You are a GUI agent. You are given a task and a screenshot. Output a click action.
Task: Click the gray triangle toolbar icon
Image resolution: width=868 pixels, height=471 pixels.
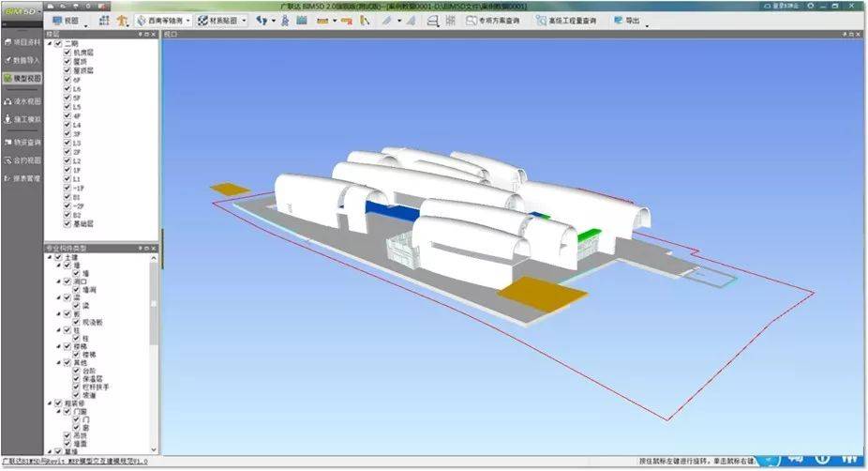click(x=411, y=21)
